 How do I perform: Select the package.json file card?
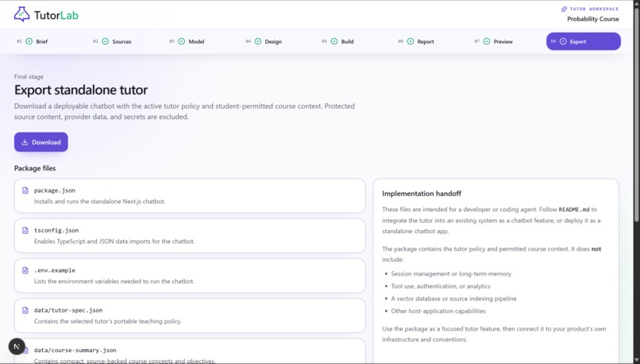click(190, 196)
